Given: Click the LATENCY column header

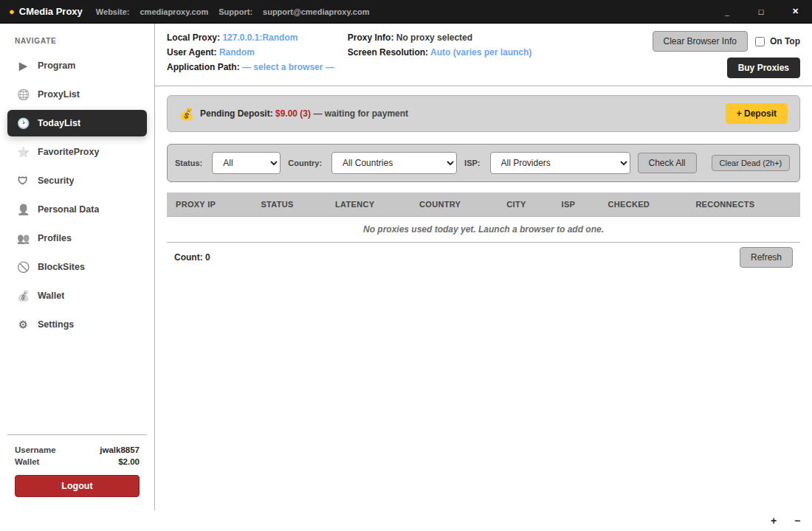Looking at the screenshot, I should (355, 204).
